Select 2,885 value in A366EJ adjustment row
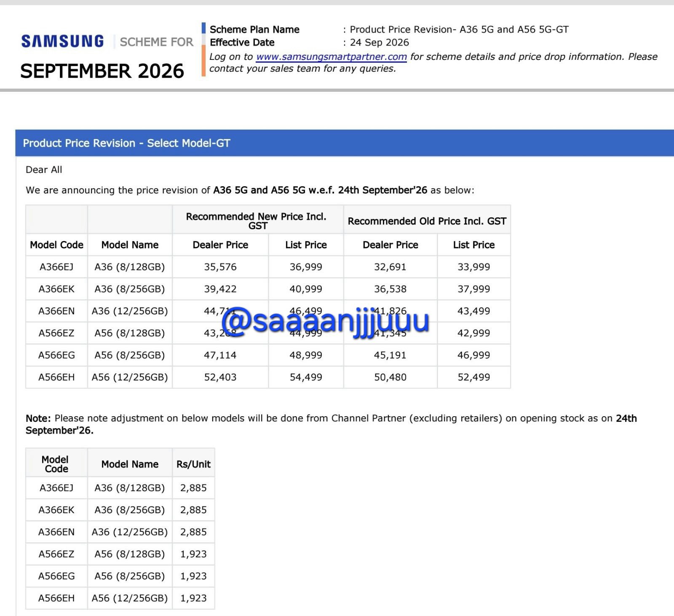 (193, 488)
